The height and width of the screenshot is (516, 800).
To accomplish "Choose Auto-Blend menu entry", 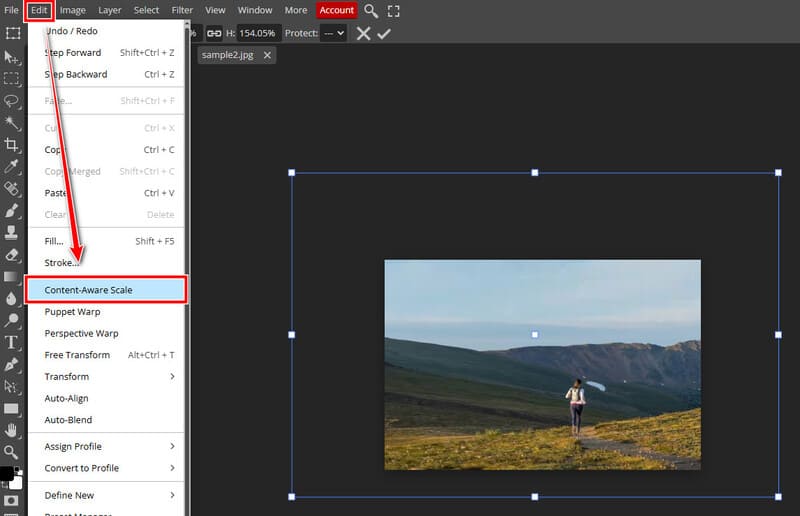I will tap(106, 420).
